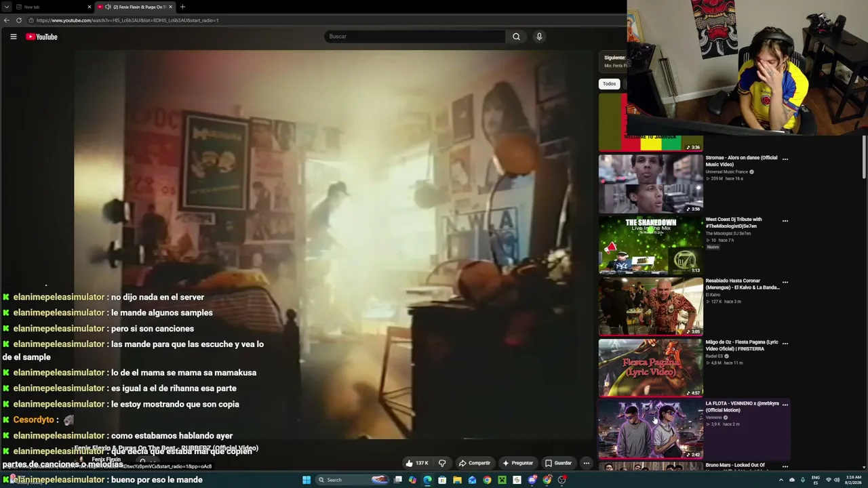The height and width of the screenshot is (488, 868).
Task: Visit The Mixologist DJ Se7en channel
Action: (x=728, y=234)
